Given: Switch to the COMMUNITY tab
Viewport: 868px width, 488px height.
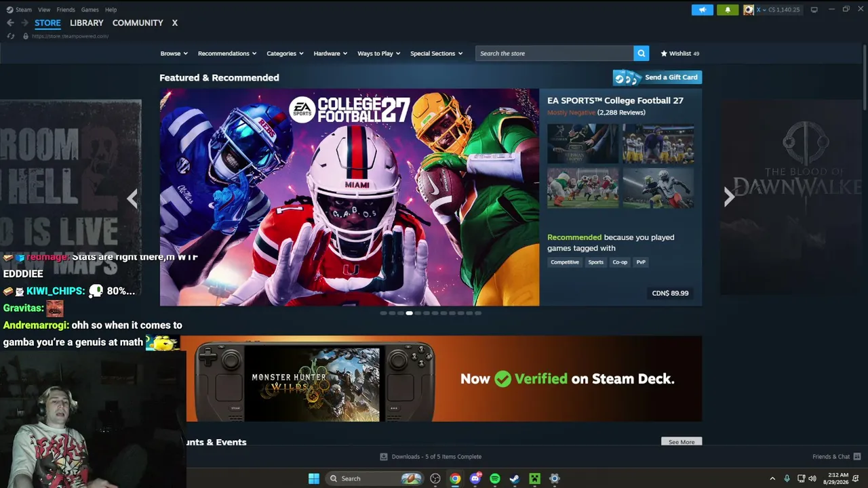Looking at the screenshot, I should tap(138, 23).
